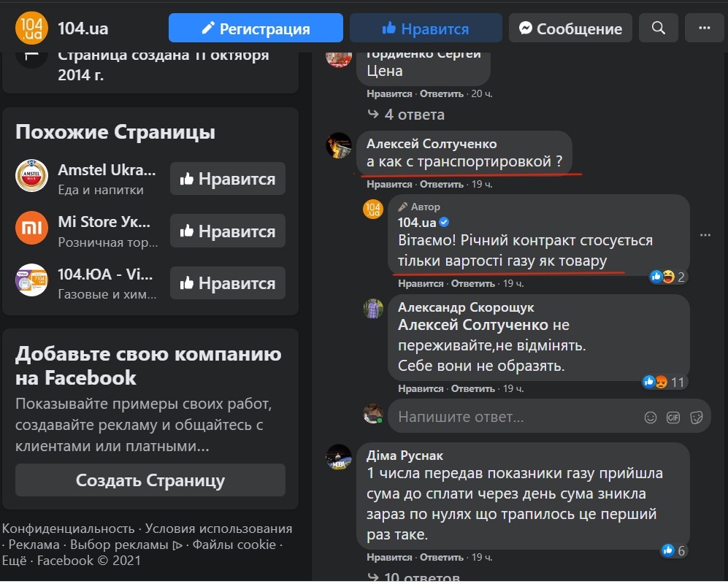Open Mi Store page avatar
728x584 pixels.
[x=31, y=228]
